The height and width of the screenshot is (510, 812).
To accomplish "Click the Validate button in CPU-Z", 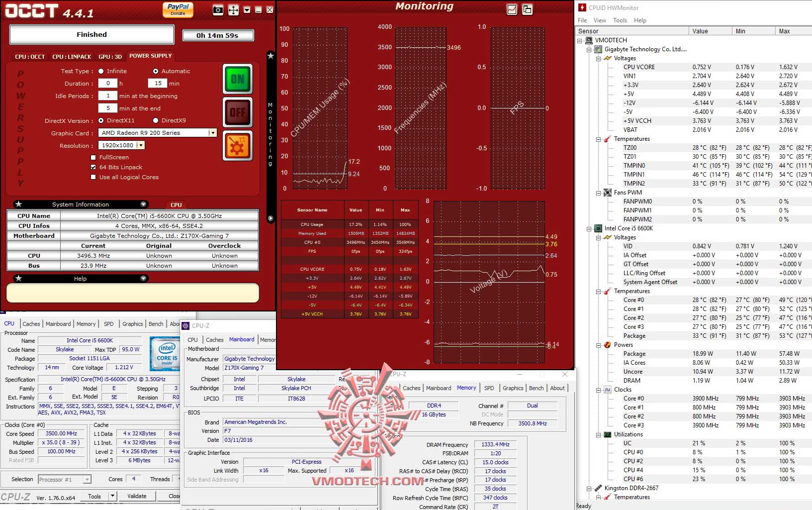I will tap(137, 496).
